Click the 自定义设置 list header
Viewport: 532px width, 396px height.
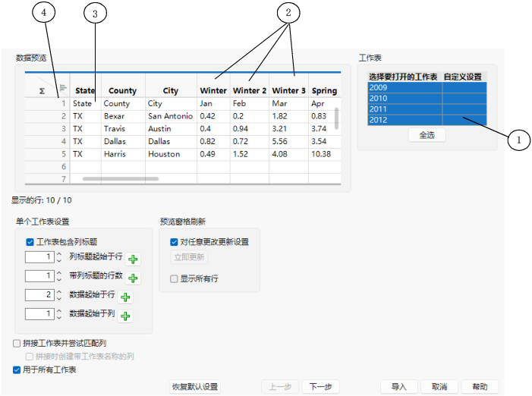[463, 77]
